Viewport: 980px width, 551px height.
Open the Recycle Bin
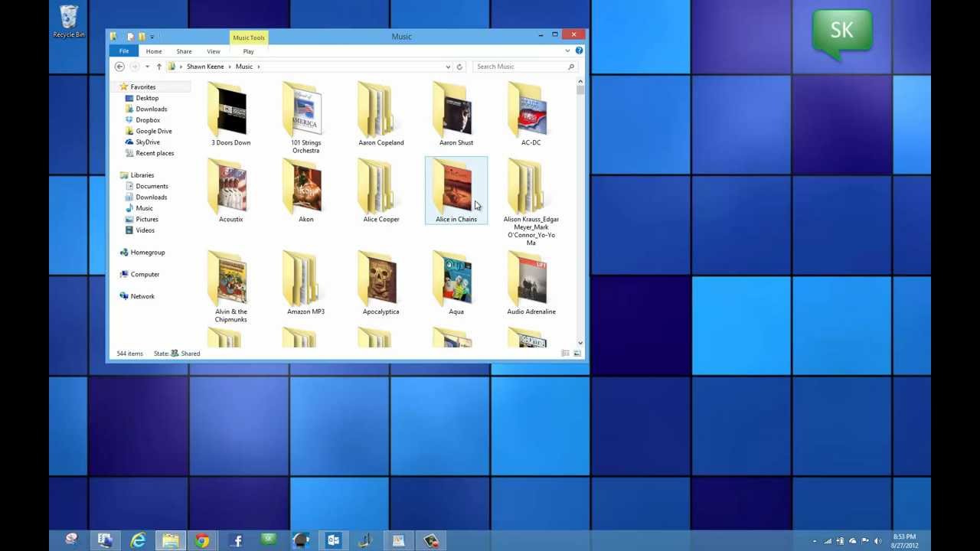69,21
